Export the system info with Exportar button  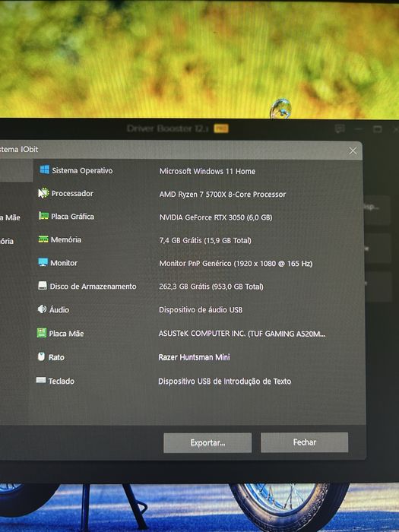[207, 443]
